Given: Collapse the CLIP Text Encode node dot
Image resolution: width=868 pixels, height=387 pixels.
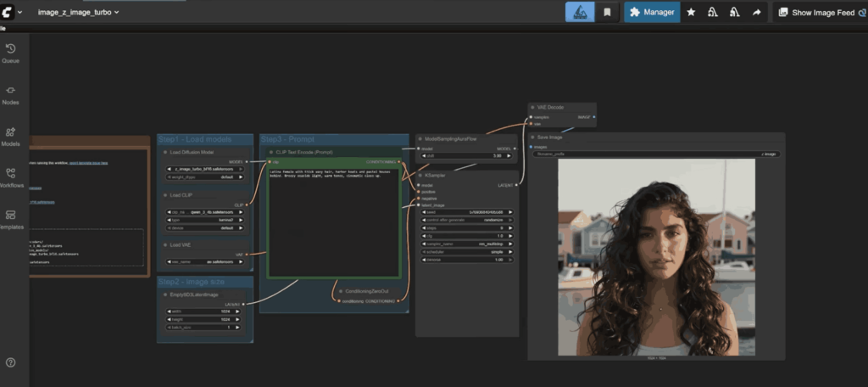Looking at the screenshot, I should click(x=271, y=152).
